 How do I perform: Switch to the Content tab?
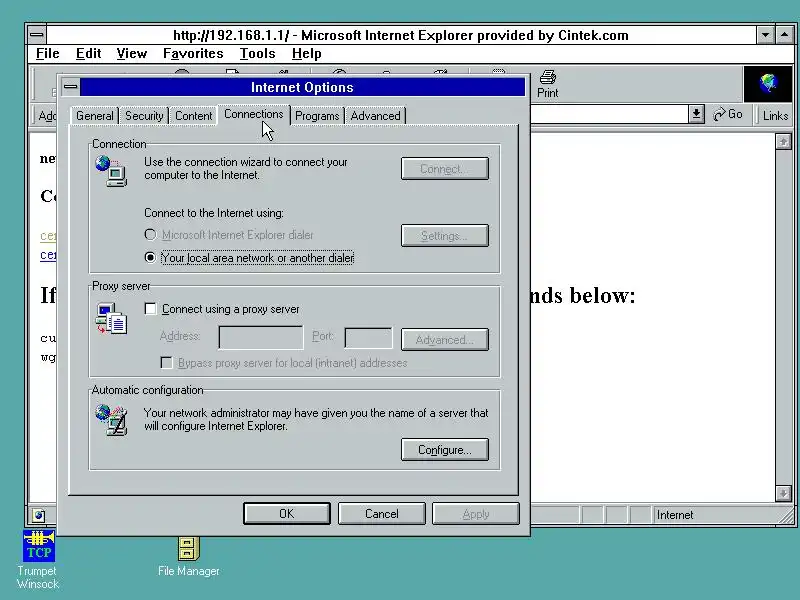[x=193, y=116]
